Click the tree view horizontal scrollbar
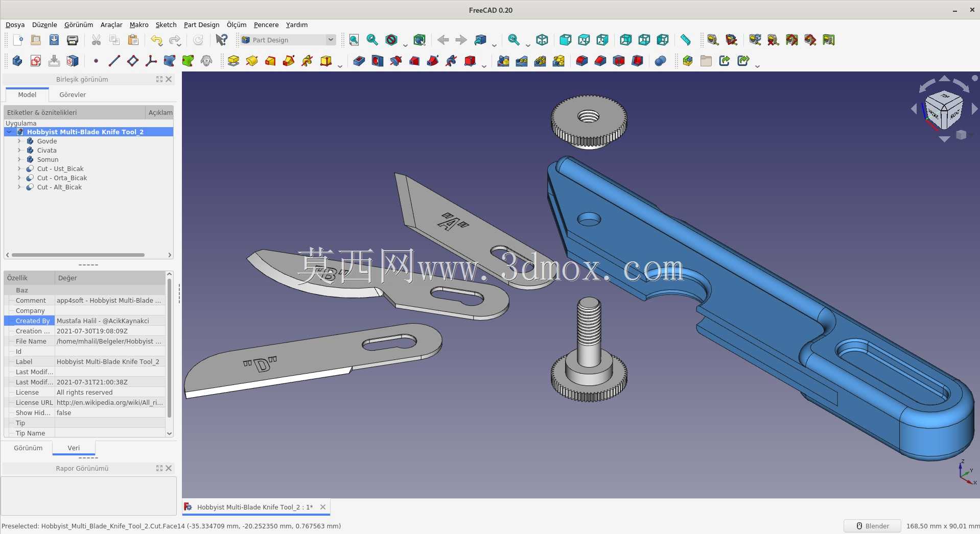 78,255
